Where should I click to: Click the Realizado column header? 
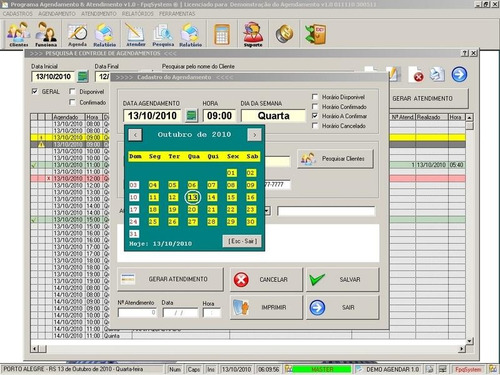click(432, 117)
